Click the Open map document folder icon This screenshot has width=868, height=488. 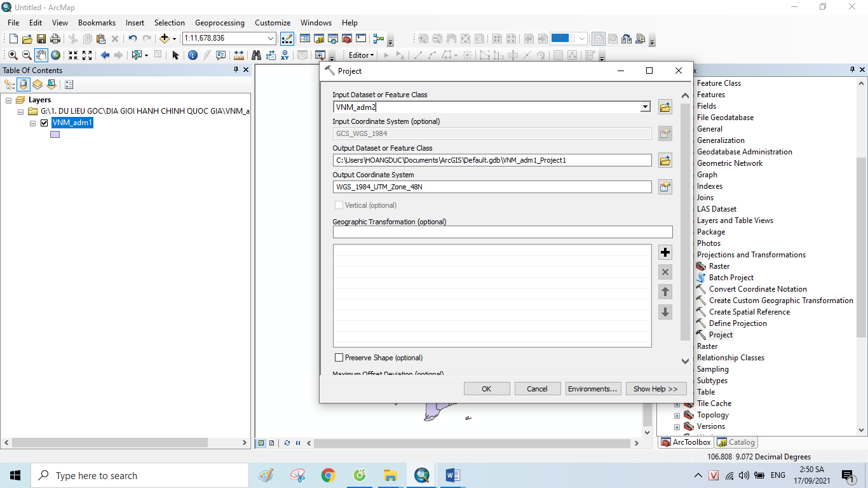pos(27,39)
